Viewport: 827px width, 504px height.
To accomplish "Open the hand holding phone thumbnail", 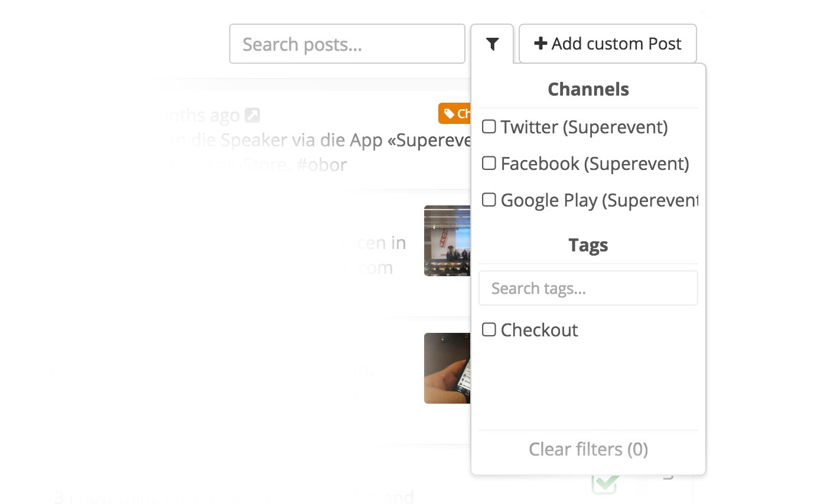I will point(447,368).
